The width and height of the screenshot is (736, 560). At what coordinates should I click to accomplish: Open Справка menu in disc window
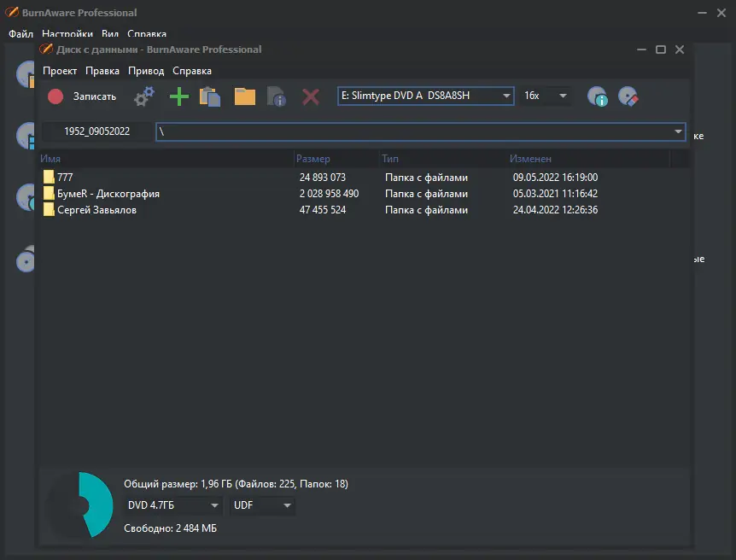pyautogui.click(x=192, y=71)
